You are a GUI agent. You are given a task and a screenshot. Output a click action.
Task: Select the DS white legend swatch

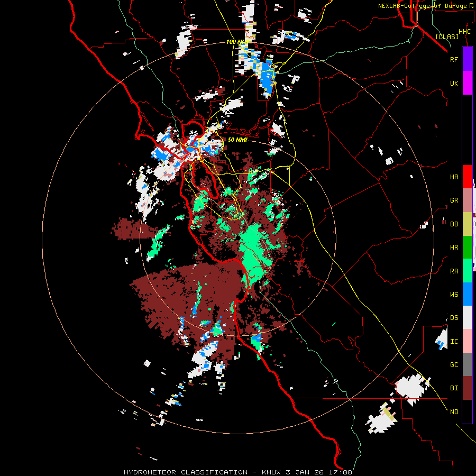[467, 317]
